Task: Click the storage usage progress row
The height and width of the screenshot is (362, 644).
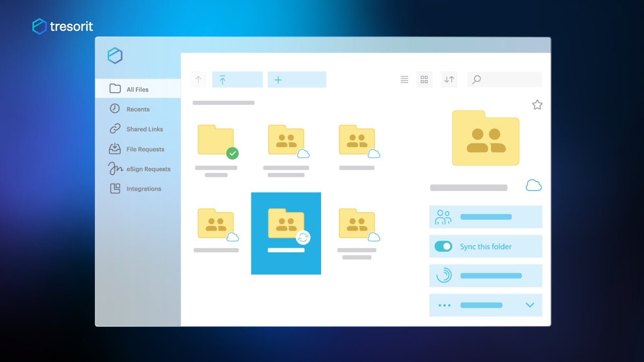Action: 485,276
